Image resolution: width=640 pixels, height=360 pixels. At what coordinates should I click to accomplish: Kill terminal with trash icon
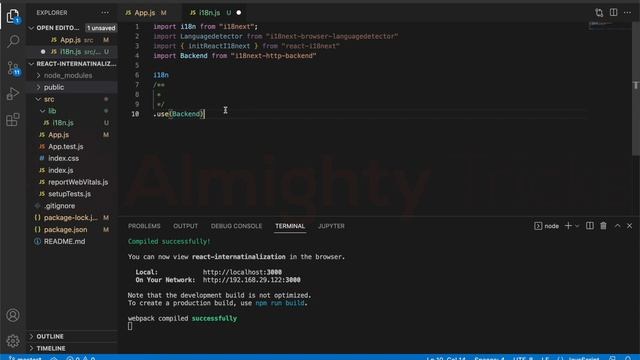pos(603,226)
